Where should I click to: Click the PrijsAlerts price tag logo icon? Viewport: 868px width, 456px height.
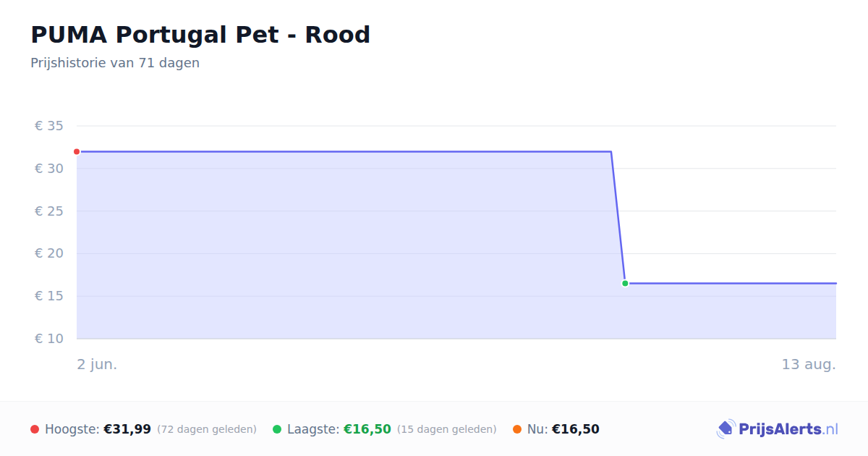[726, 429]
